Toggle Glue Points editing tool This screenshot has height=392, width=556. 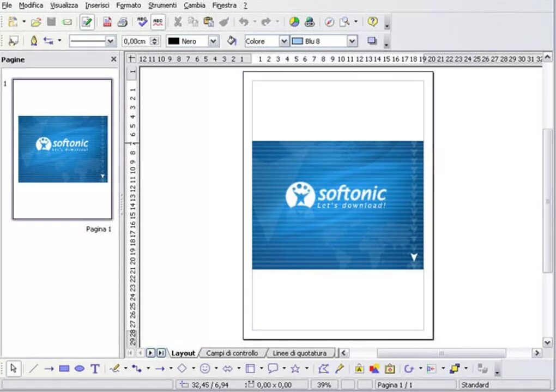pyautogui.click(x=340, y=369)
